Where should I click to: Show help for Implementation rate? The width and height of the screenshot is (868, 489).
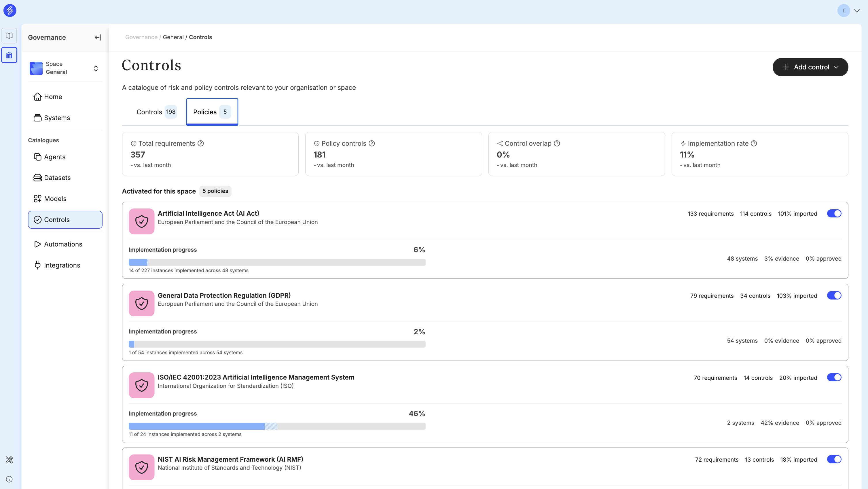754,144
